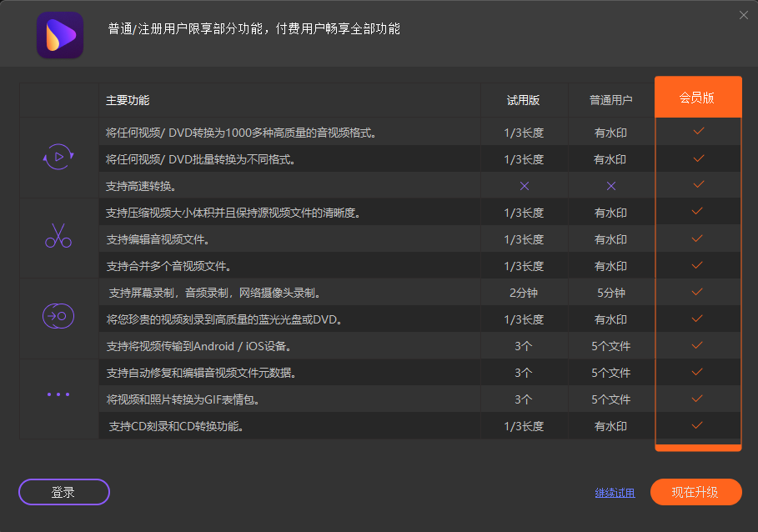
Task: Select the 普通用户 regular user column header
Action: tap(610, 100)
